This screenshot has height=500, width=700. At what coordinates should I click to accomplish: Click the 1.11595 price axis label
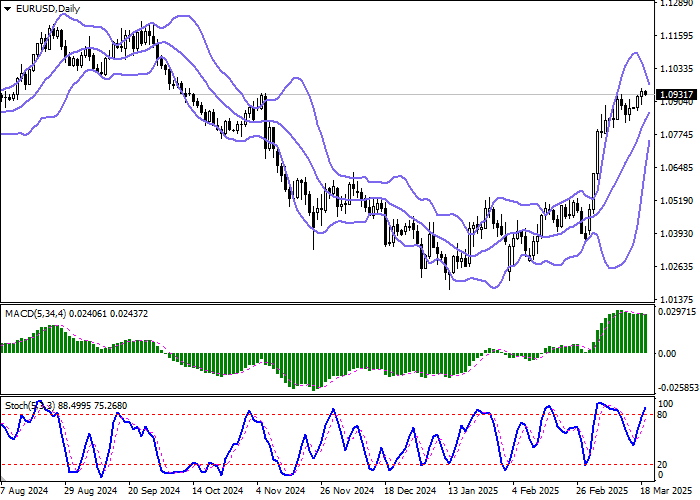678,36
